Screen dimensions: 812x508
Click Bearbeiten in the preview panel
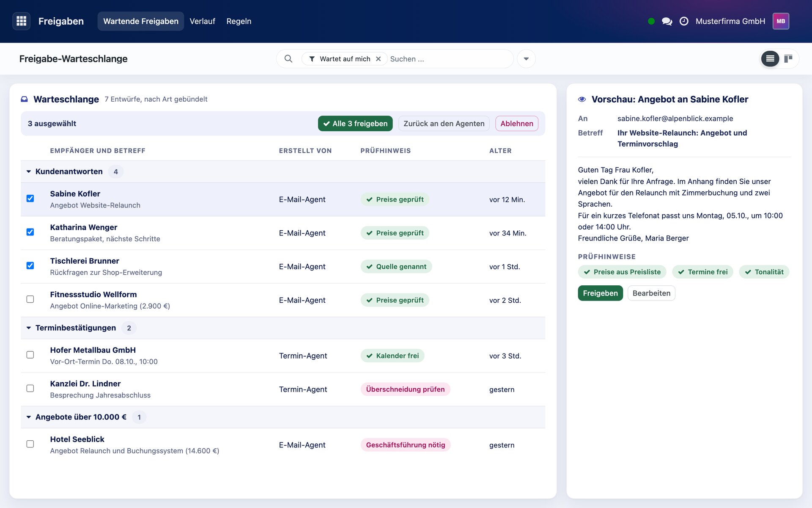(x=651, y=293)
